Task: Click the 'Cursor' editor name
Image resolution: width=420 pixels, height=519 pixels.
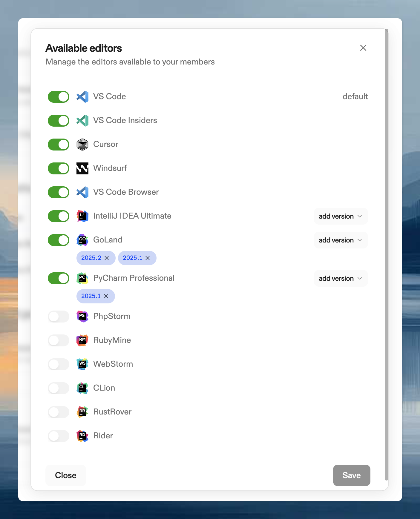Action: coord(106,144)
